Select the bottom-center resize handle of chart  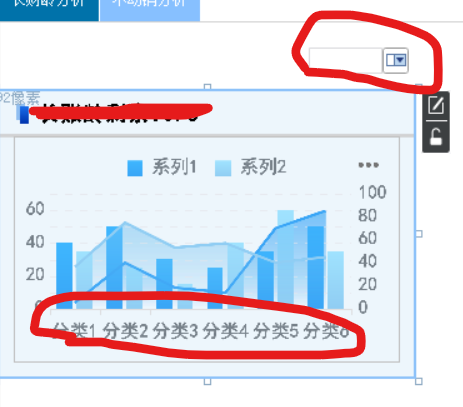pos(207,381)
